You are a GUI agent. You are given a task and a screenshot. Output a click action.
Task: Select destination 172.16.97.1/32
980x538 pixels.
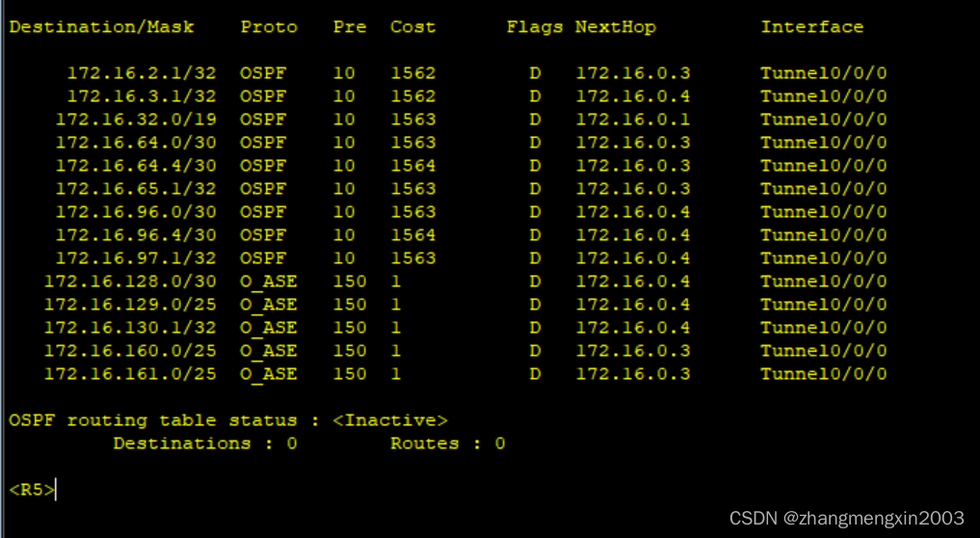click(136, 258)
